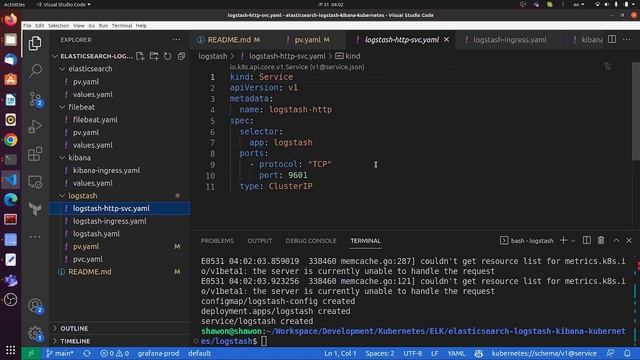Viewport: 640px width, 360px height.
Task: Launch Google Chrome from Ubuntu dock
Action: (11, 140)
